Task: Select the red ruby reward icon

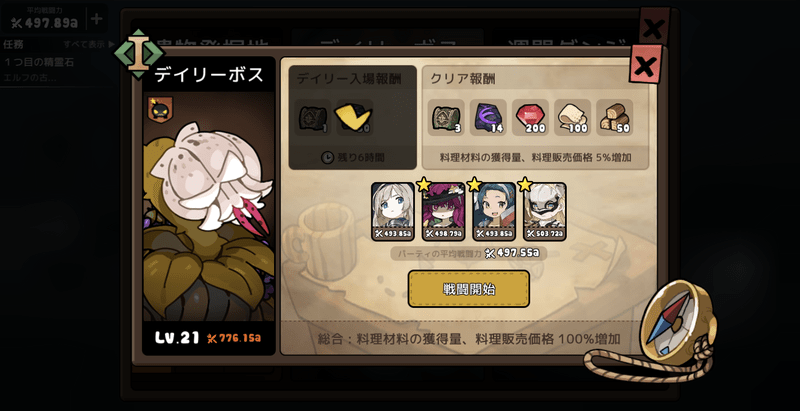Action: click(x=530, y=117)
